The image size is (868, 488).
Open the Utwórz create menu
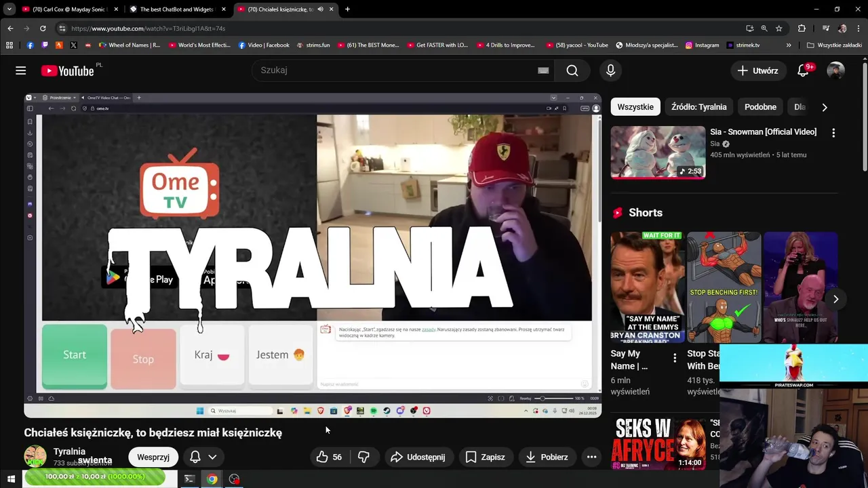758,70
